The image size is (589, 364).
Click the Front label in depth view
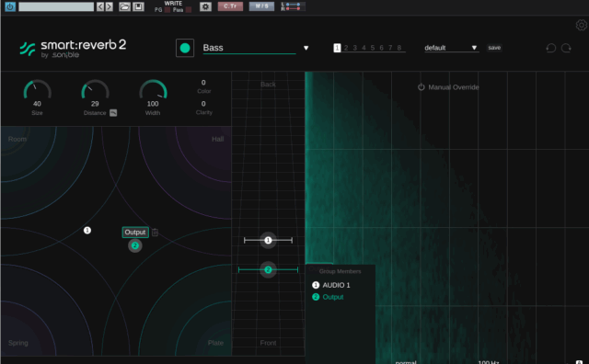point(268,343)
